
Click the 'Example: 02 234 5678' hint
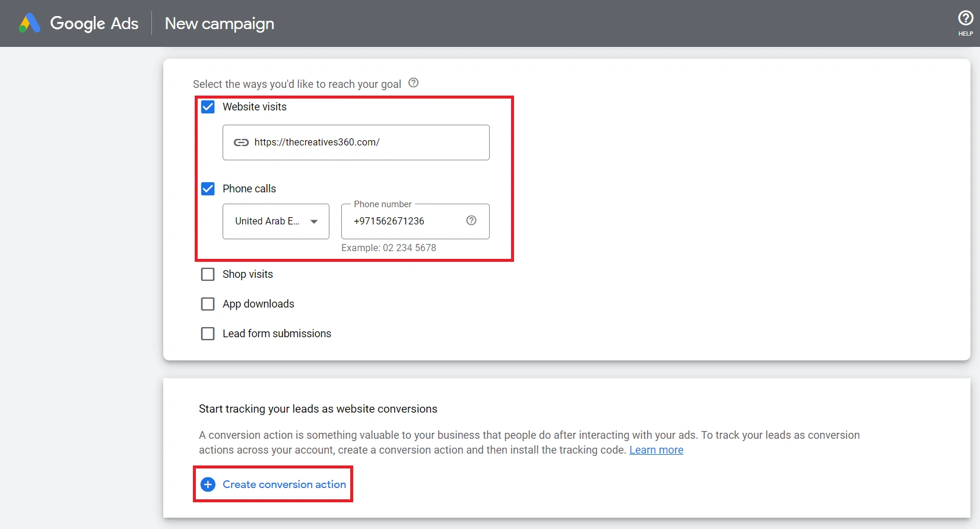click(x=389, y=248)
